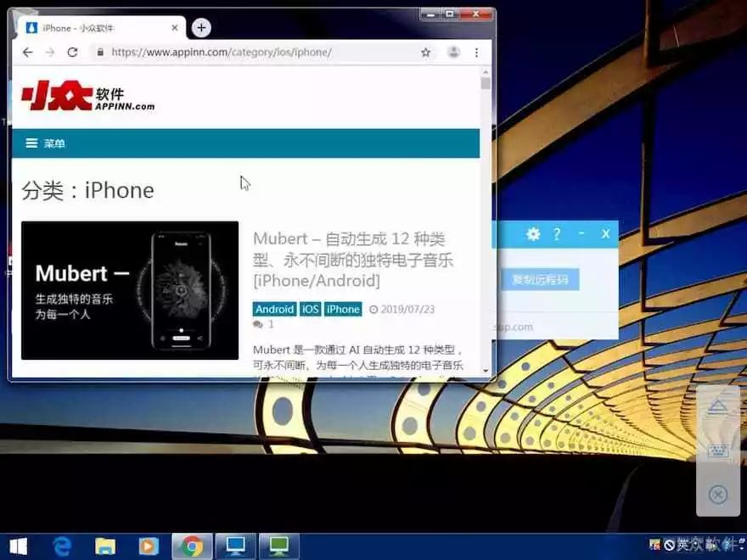Click the comment bubble icon
The width and height of the screenshot is (747, 560).
tap(258, 324)
